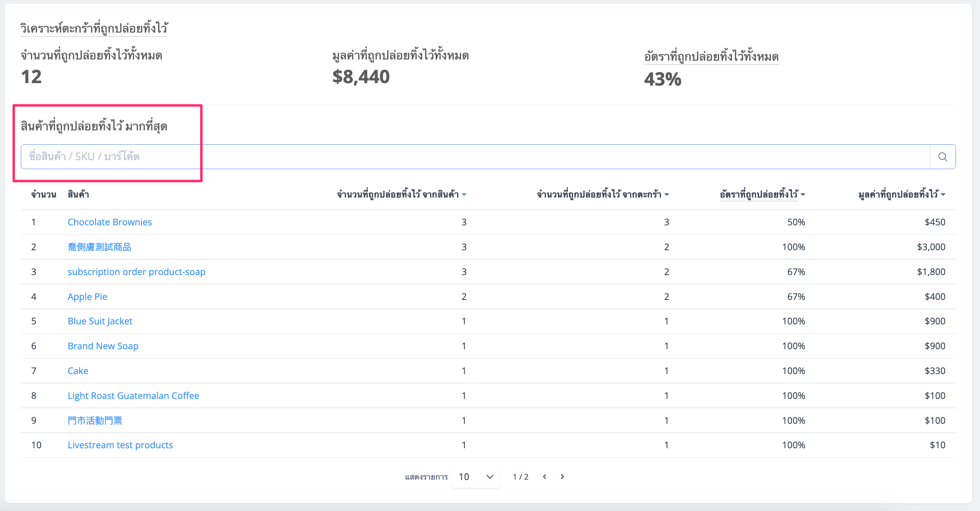Image resolution: width=980 pixels, height=511 pixels.
Task: Go to next page arrow
Action: 563,477
